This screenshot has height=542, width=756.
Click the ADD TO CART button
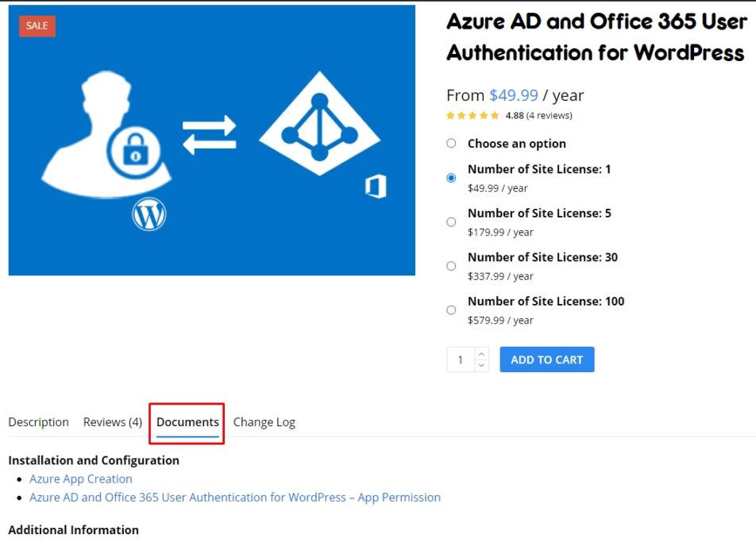546,359
